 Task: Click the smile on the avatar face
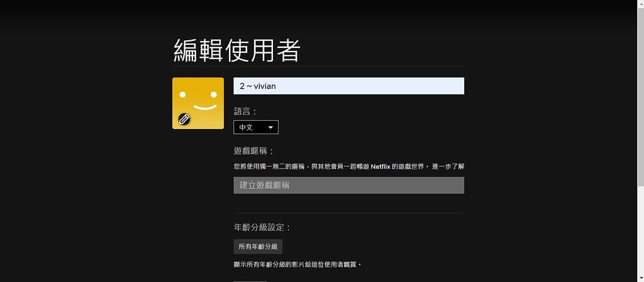pos(204,107)
